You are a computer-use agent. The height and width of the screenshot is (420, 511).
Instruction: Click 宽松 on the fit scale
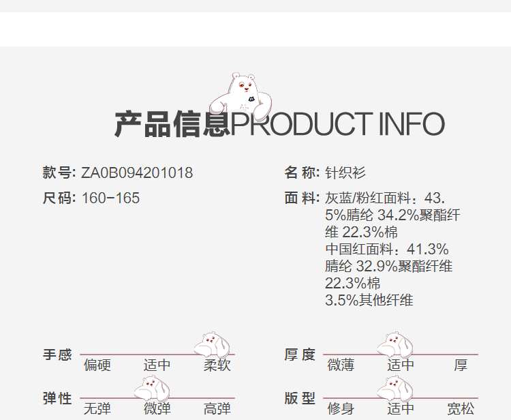461,408
